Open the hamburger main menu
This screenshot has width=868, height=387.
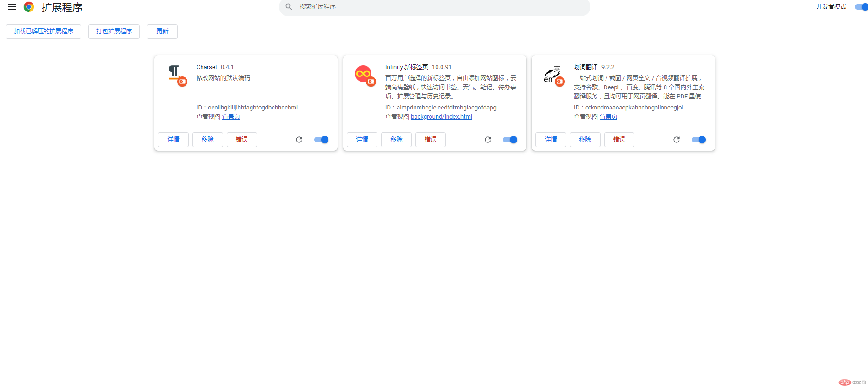click(12, 7)
